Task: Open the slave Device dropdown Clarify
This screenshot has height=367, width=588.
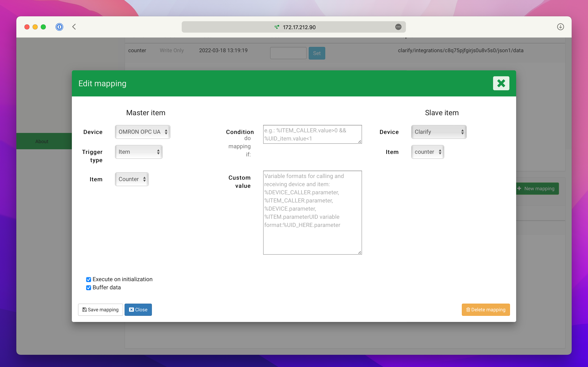Action: coord(439,132)
